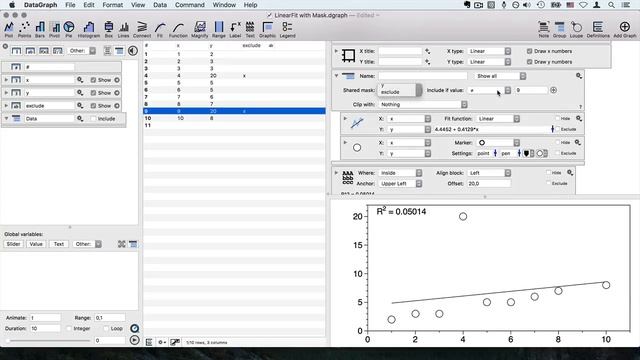The height and width of the screenshot is (360, 640).
Task: Toggle Show checkbox for column x
Action: [x=93, y=80]
